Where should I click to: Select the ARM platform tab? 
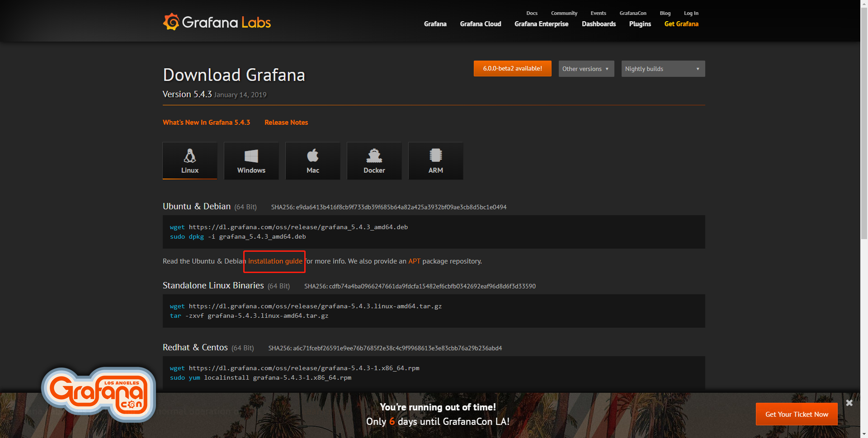(x=436, y=161)
